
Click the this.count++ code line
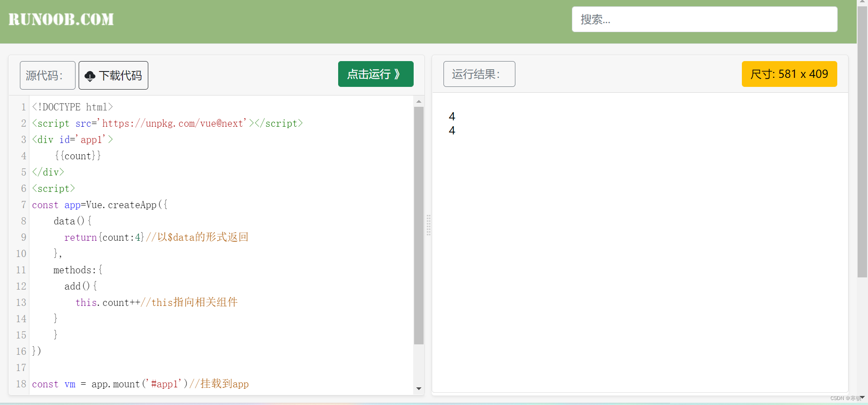pyautogui.click(x=156, y=303)
